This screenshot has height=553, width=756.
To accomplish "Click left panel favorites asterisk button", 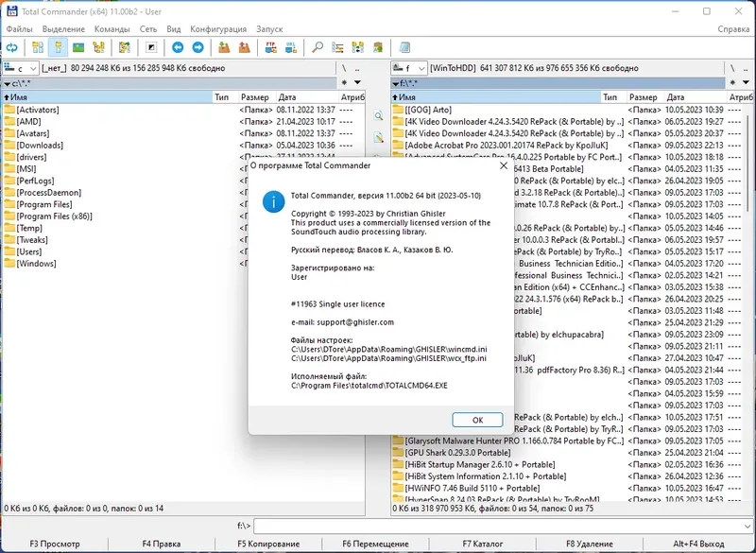I will point(344,83).
